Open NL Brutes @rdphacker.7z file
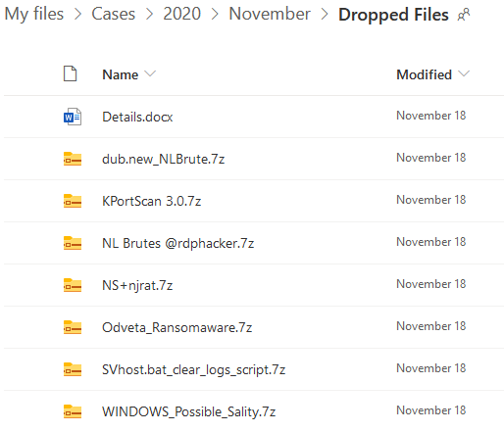 click(177, 243)
